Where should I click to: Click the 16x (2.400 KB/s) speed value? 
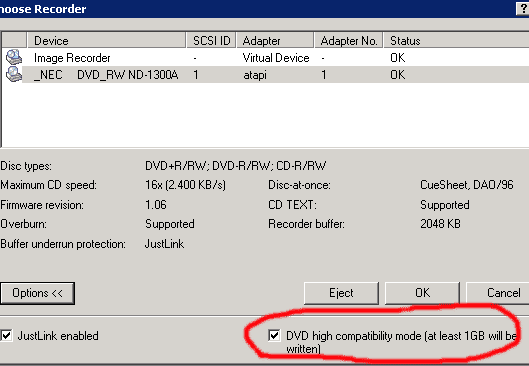click(186, 185)
